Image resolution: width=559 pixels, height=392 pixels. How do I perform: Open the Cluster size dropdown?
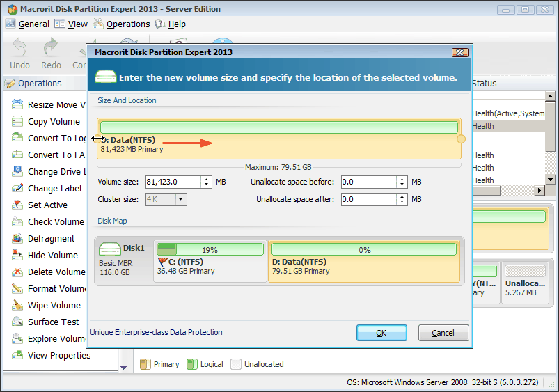(181, 199)
